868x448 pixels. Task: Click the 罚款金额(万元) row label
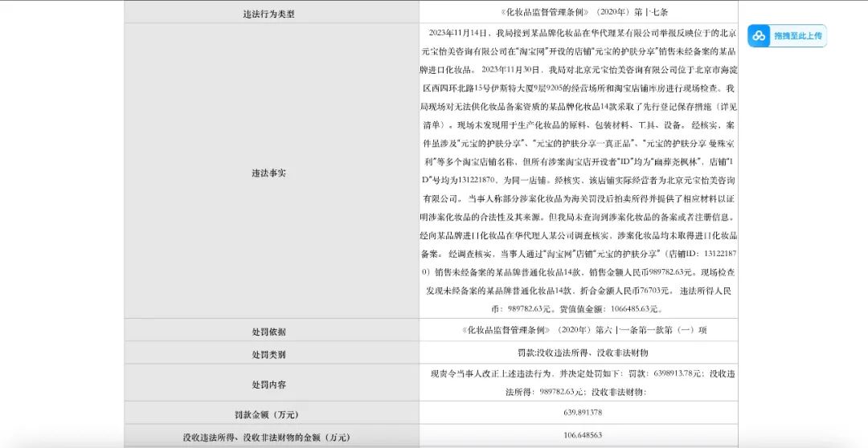(266, 415)
